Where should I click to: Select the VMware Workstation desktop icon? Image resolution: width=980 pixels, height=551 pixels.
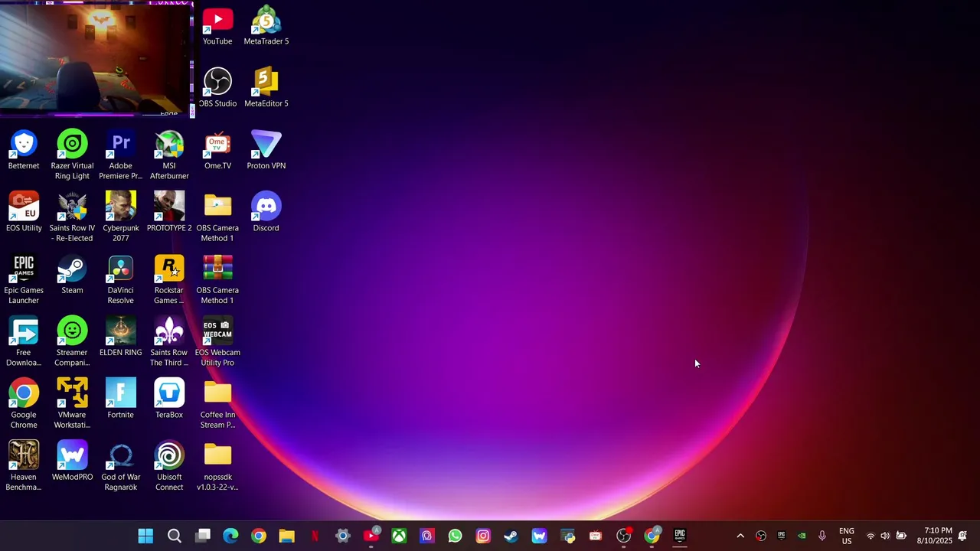click(x=72, y=403)
